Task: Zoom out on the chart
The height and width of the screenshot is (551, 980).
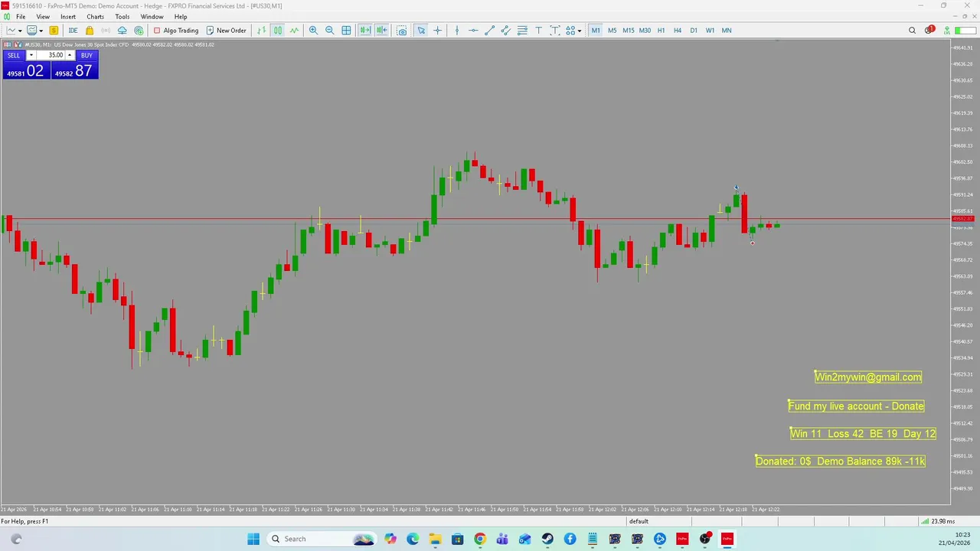Action: pyautogui.click(x=329, y=31)
